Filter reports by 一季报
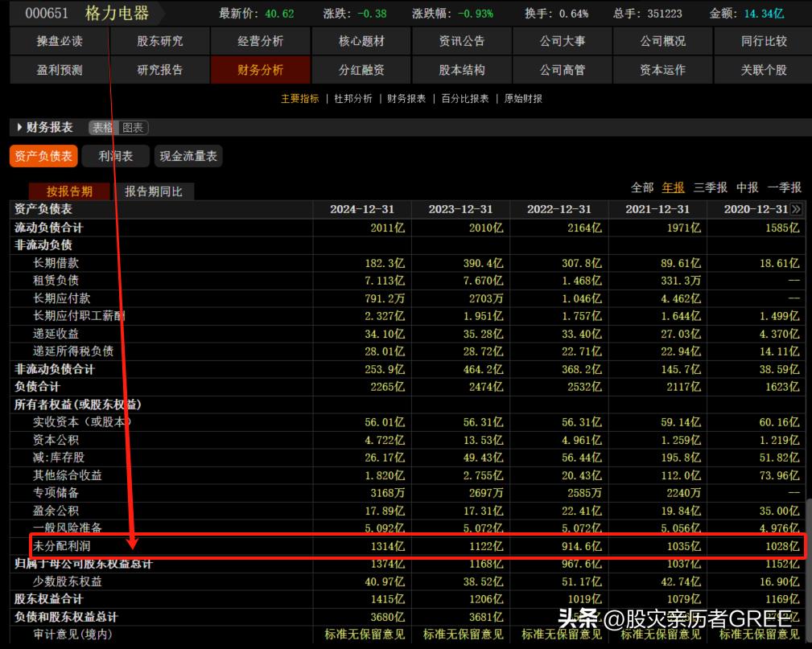 [784, 187]
